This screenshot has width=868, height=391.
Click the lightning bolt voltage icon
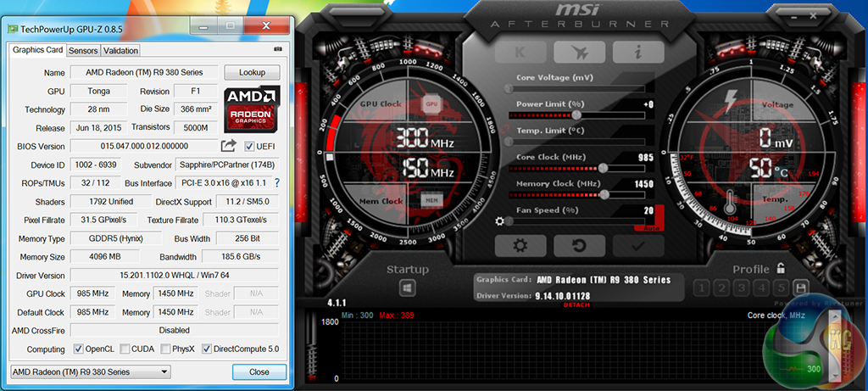731,103
